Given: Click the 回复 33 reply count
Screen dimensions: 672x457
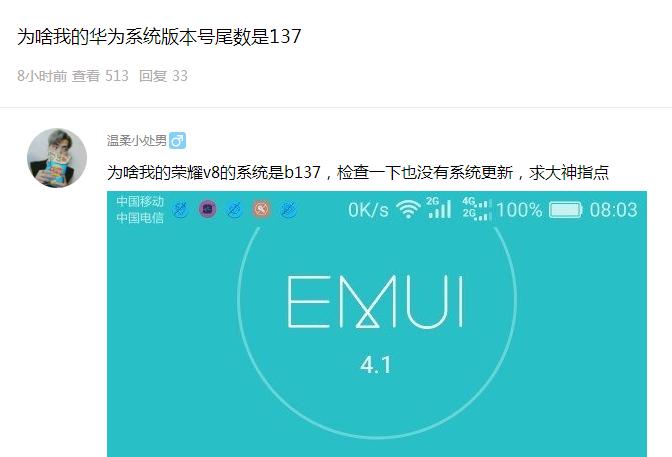Looking at the screenshot, I should pos(163,76).
